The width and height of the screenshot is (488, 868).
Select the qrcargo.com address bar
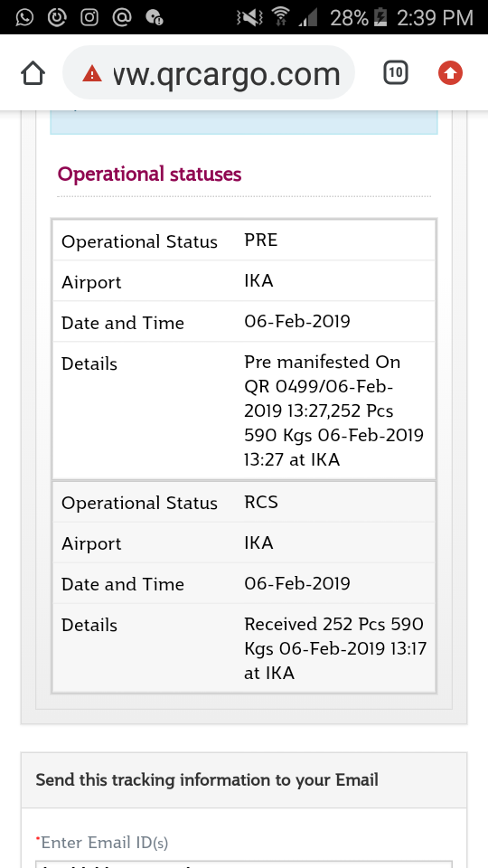click(x=209, y=73)
